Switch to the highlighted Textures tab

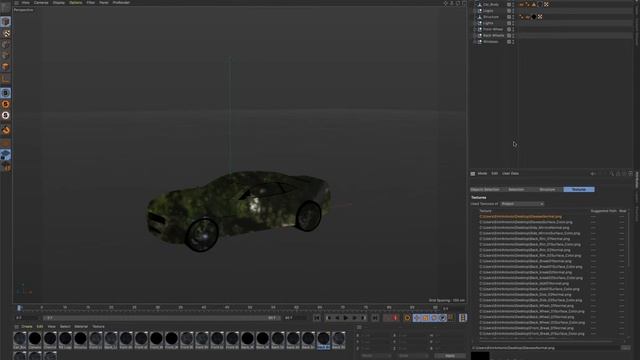click(x=579, y=189)
